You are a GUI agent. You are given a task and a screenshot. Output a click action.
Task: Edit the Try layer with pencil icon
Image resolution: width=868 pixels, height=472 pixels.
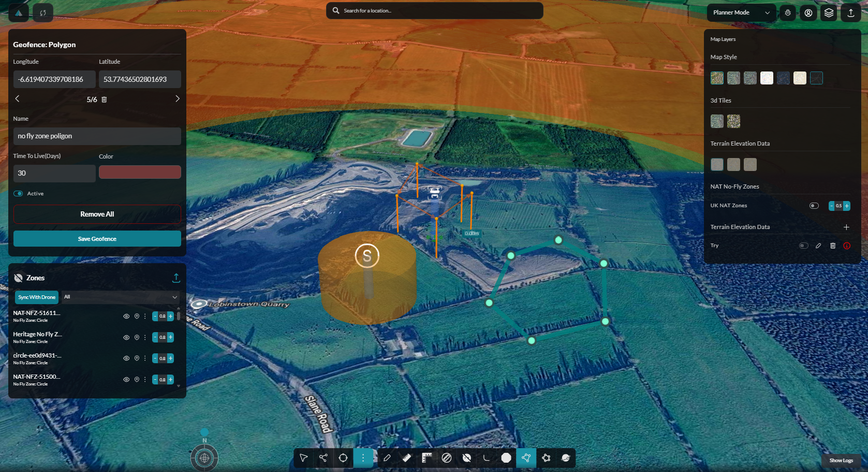tap(818, 246)
